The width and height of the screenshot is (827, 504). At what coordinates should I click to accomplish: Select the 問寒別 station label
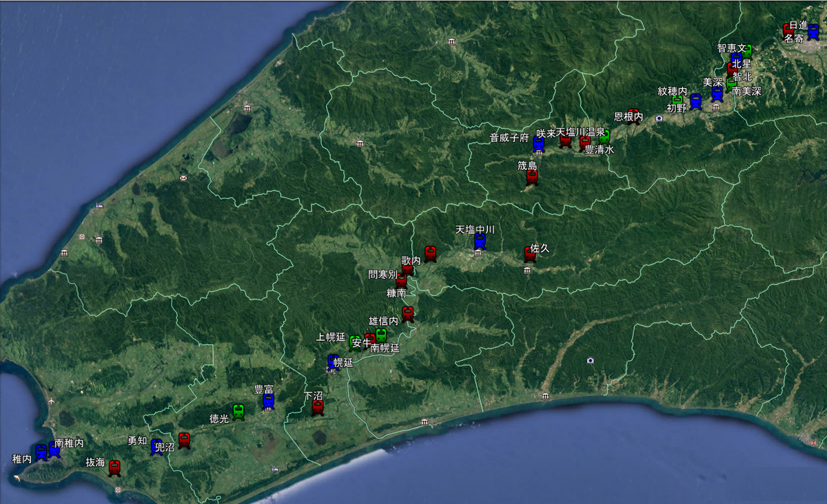click(382, 274)
